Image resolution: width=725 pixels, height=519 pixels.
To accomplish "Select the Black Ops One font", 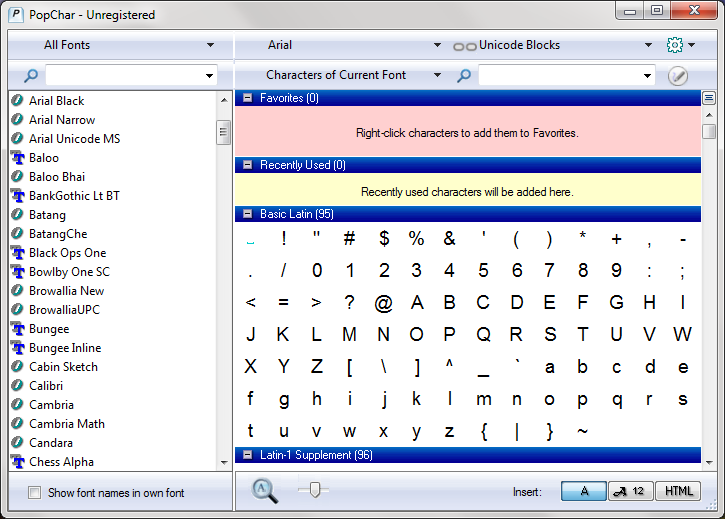I will (68, 253).
